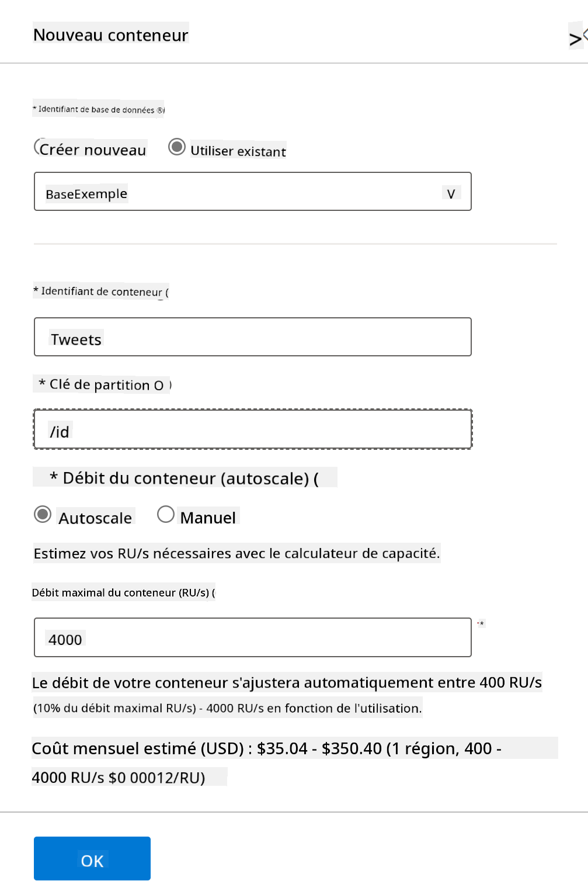Focus the Tweets container id field

pyautogui.click(x=253, y=337)
